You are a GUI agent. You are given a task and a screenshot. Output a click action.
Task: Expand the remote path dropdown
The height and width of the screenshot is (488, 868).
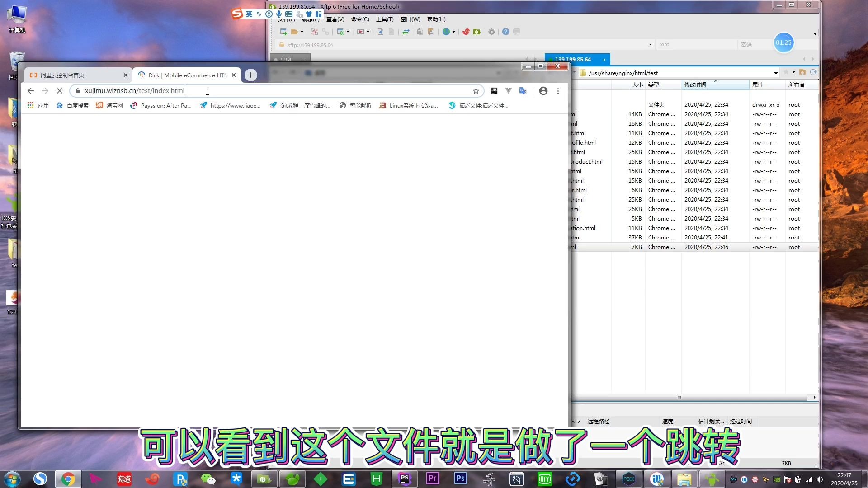click(776, 73)
